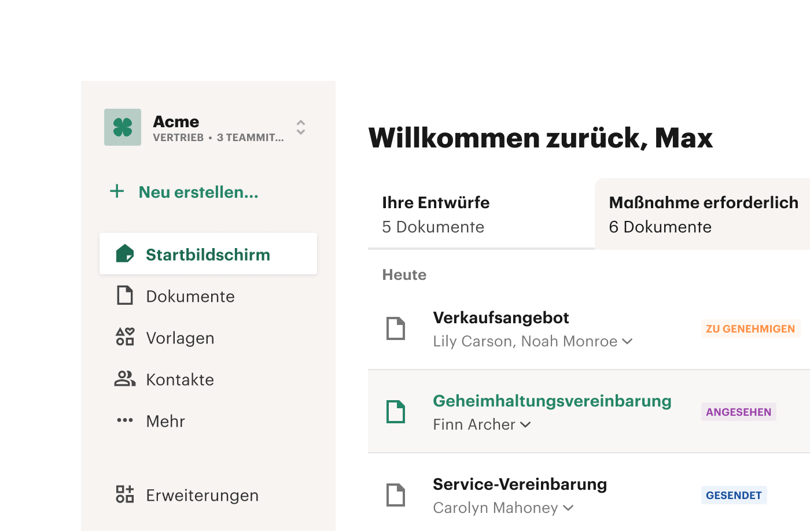The image size is (810, 532).
Task: Expand the Carolyn Mahoney recipient chevron
Action: 568,508
